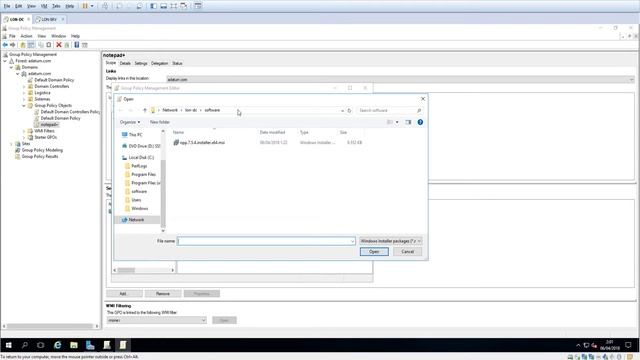Open the Organize dropdown menu
The image size is (640, 360).
[x=130, y=122]
